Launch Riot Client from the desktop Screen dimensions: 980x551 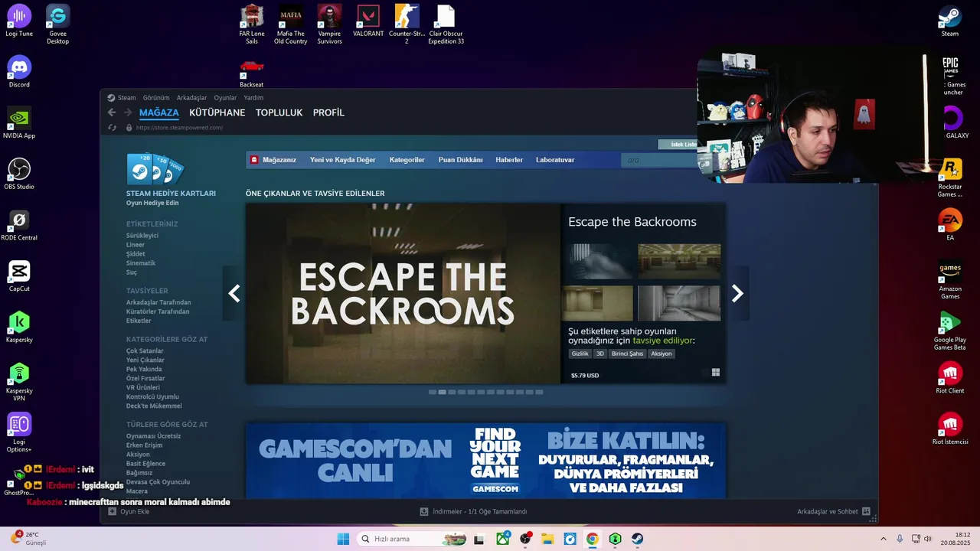click(950, 378)
